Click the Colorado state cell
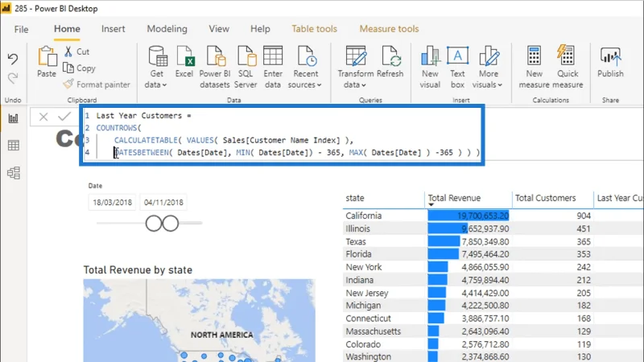This screenshot has height=362, width=644. point(363,344)
